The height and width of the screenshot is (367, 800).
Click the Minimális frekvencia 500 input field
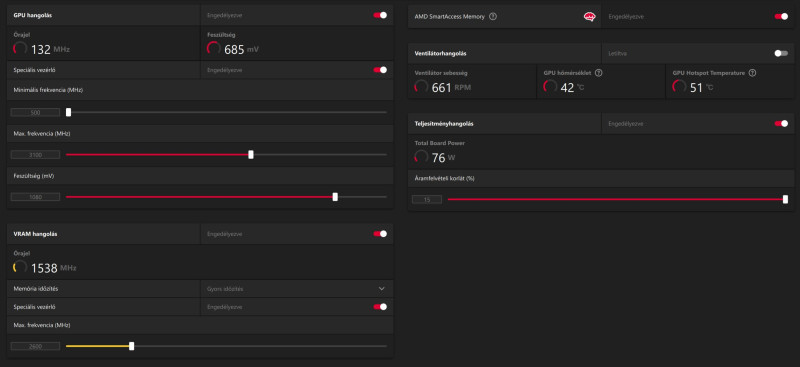[x=35, y=112]
